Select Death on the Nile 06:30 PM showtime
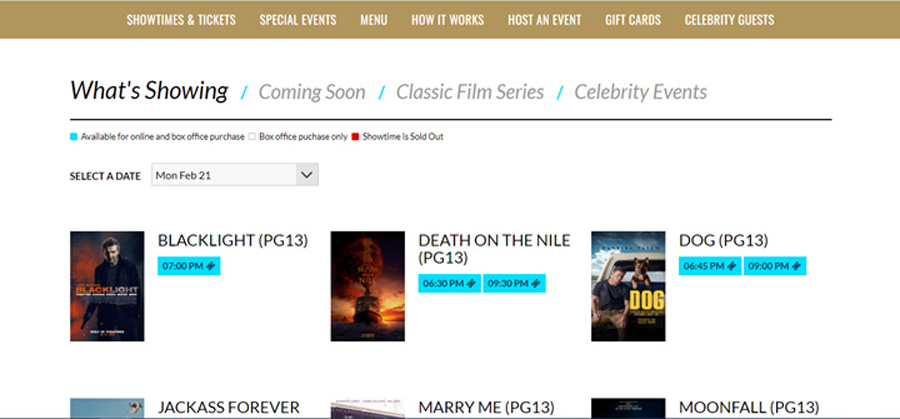 coord(449,284)
